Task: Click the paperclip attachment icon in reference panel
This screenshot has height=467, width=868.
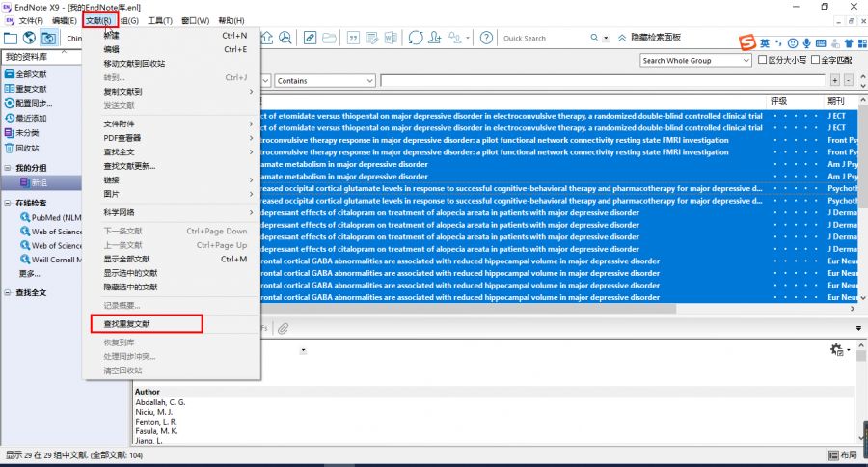Action: click(x=283, y=328)
